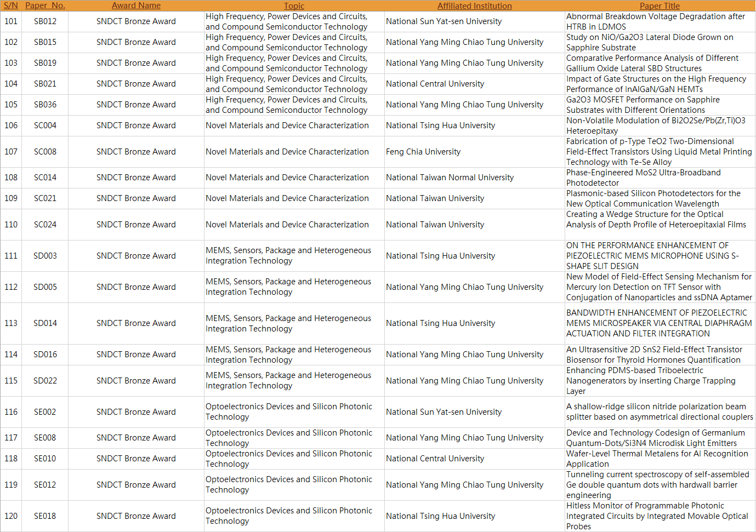Image resolution: width=756 pixels, height=532 pixels.
Task: Select paper number SD005 cell
Action: [45, 287]
